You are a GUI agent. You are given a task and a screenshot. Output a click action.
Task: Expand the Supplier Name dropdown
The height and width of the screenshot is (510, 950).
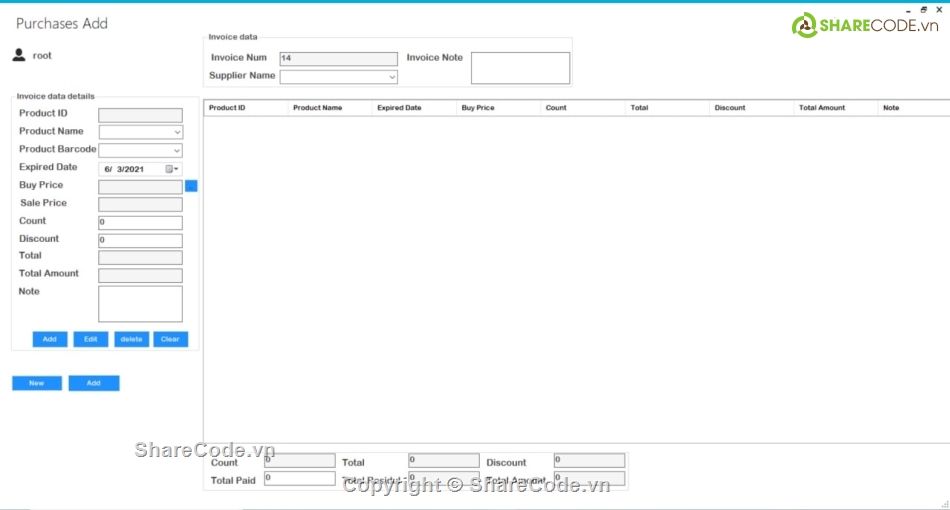pyautogui.click(x=392, y=76)
